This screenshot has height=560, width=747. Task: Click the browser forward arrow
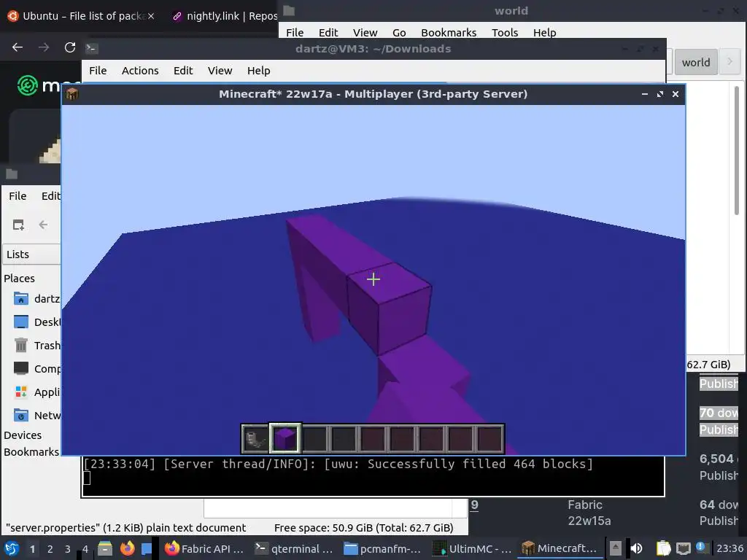(x=44, y=47)
